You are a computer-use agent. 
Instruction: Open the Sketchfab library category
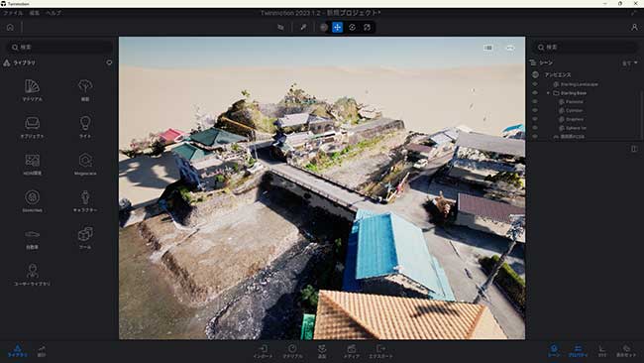(32, 201)
